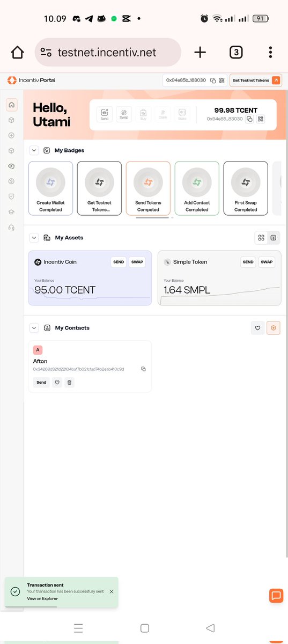This screenshot has height=644, width=288.
Task: Click the Stake action in hello banner
Action: [182, 114]
